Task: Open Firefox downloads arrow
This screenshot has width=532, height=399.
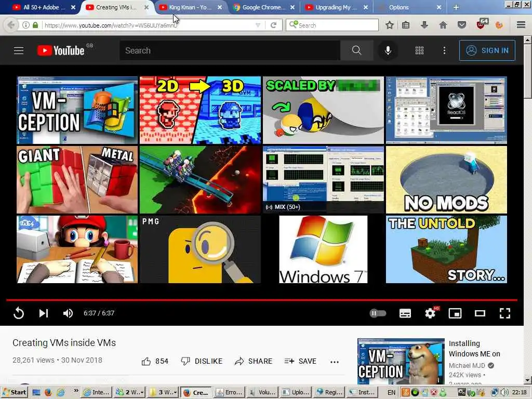Action: tap(424, 25)
